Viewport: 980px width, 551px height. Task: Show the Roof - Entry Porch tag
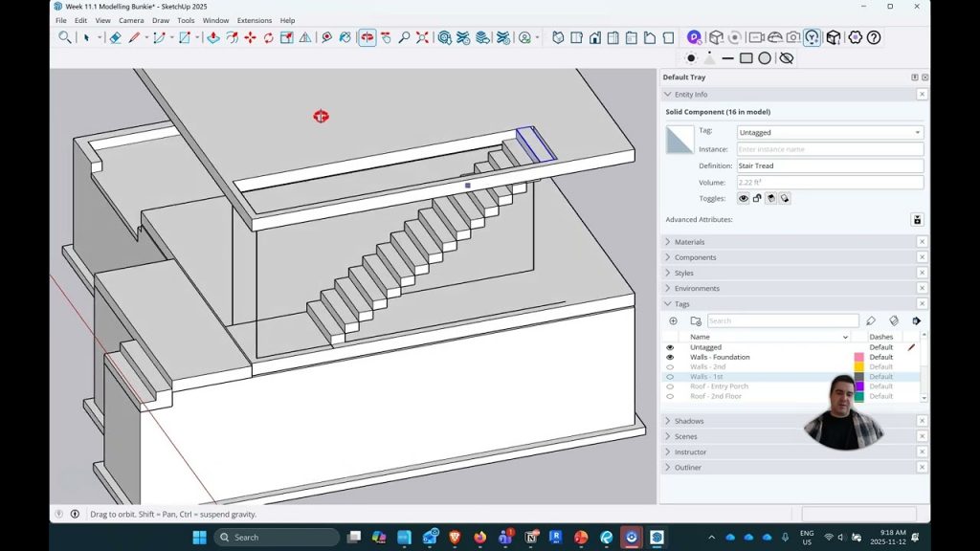(x=670, y=386)
